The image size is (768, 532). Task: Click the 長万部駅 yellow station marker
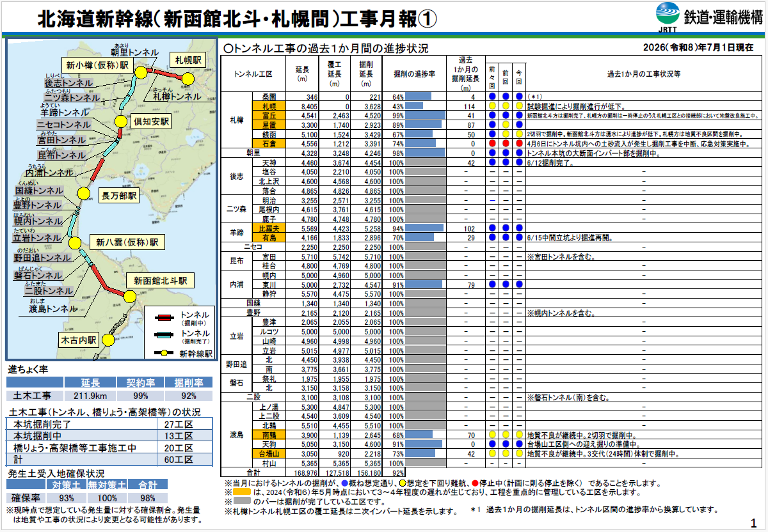coord(83,194)
